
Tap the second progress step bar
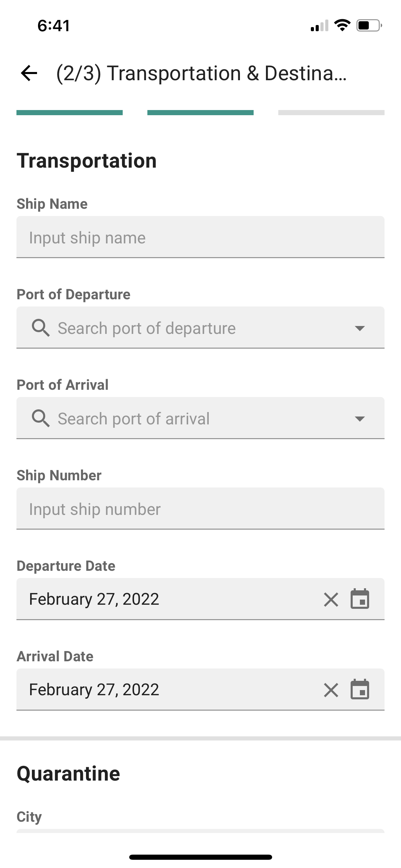click(x=200, y=112)
